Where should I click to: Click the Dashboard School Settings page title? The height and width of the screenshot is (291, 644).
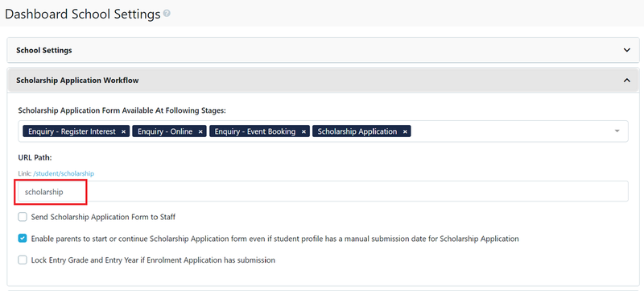point(83,14)
